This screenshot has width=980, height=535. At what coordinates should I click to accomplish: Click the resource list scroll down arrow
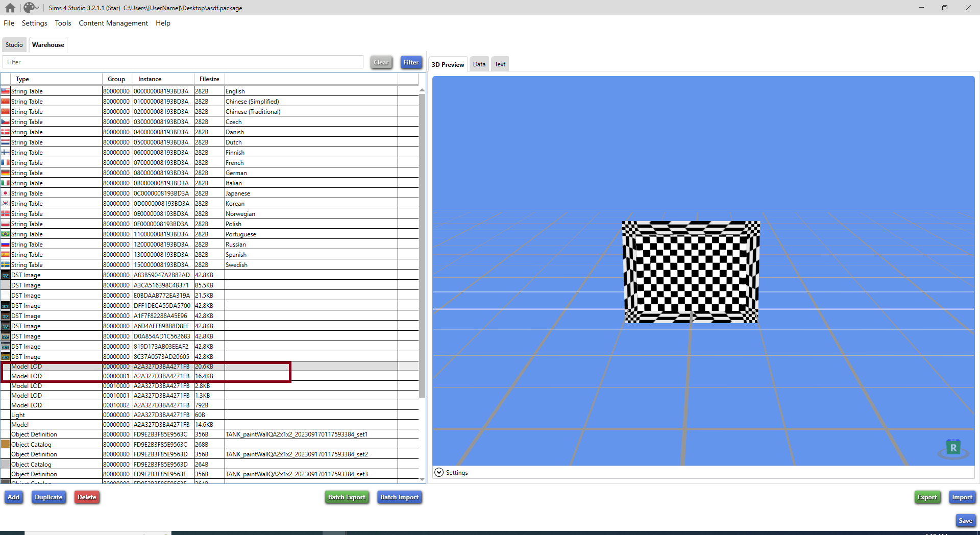point(422,479)
